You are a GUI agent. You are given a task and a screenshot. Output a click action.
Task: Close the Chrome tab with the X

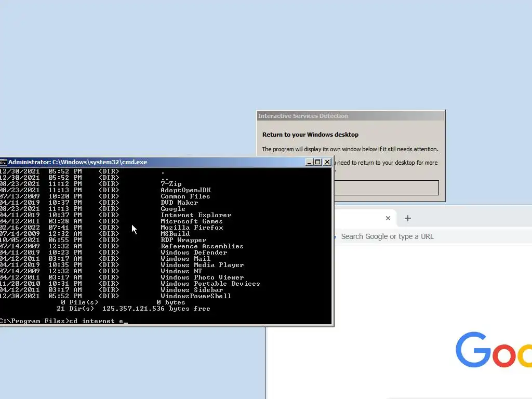click(388, 218)
